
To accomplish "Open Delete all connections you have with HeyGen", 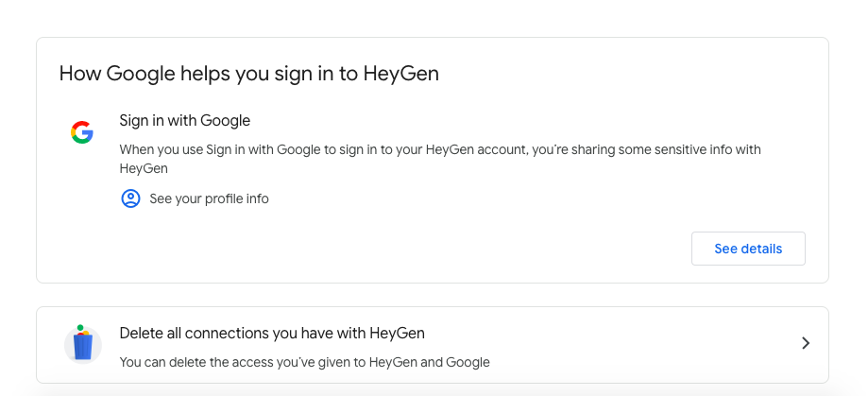I will (272, 334).
